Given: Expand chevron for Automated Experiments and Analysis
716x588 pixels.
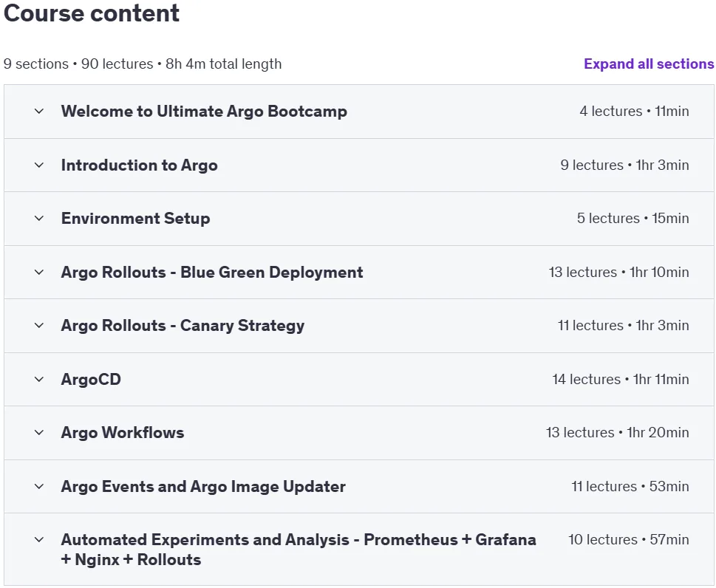Looking at the screenshot, I should click(39, 539).
